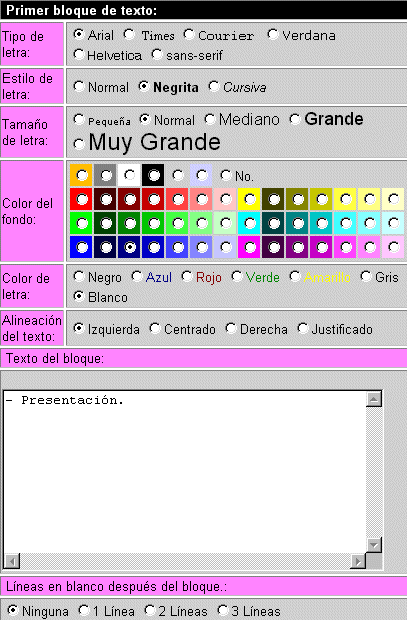Pick Justificado text alignment
The height and width of the screenshot is (620, 407).
point(303,328)
